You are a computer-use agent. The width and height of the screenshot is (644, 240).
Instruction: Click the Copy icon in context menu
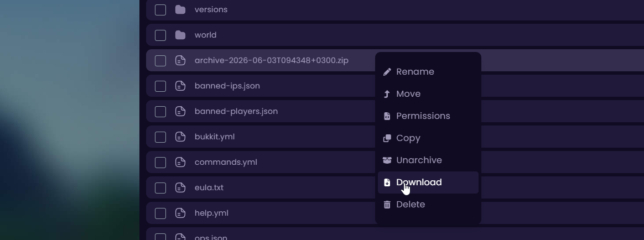(387, 138)
